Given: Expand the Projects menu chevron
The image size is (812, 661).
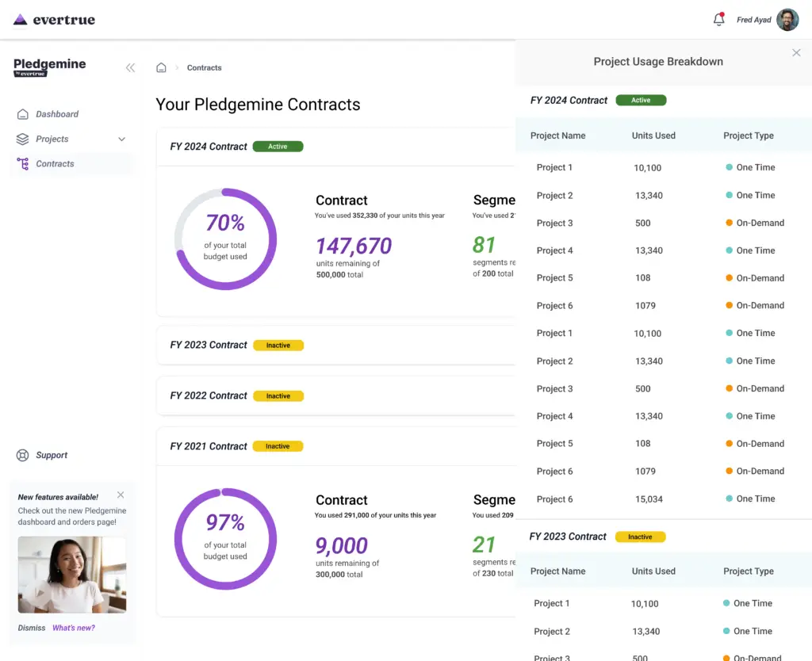Looking at the screenshot, I should tap(121, 139).
